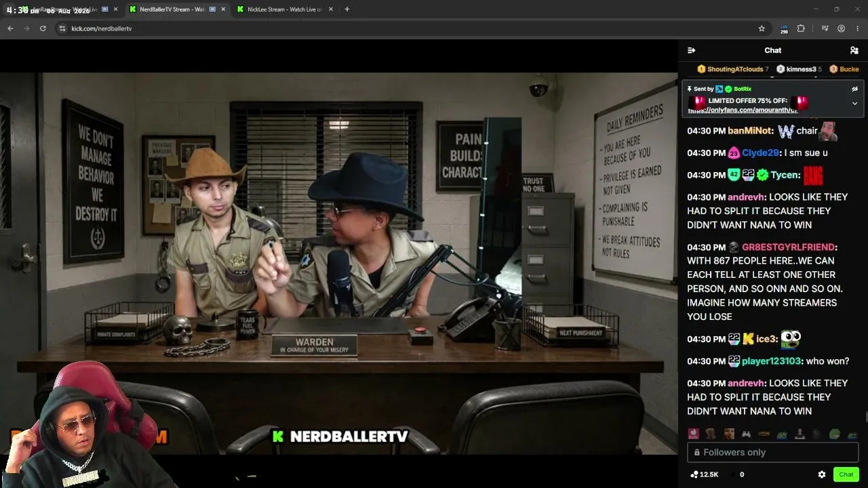Select ShoutingATclouds on the leaderboard
868x488 pixels.
point(732,69)
